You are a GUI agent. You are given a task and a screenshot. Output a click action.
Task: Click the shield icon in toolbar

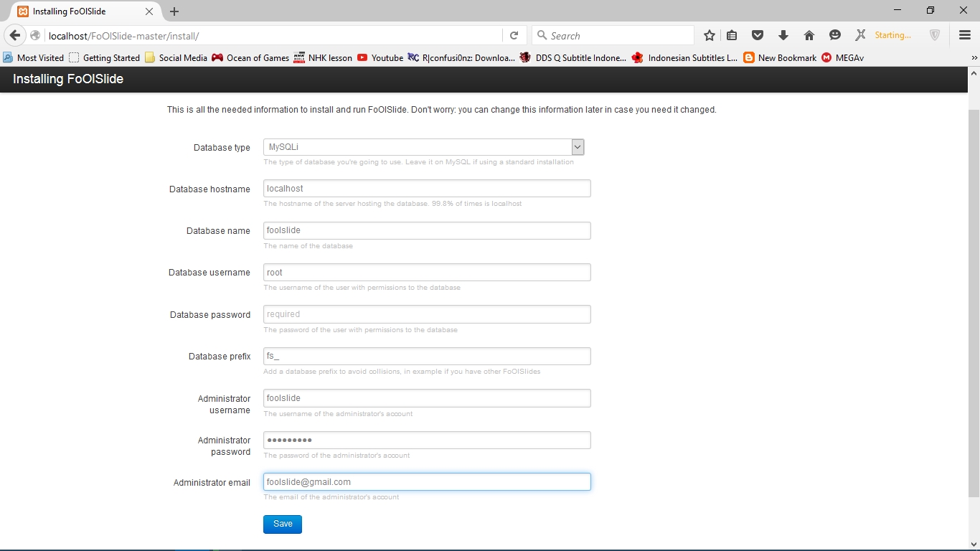point(935,35)
